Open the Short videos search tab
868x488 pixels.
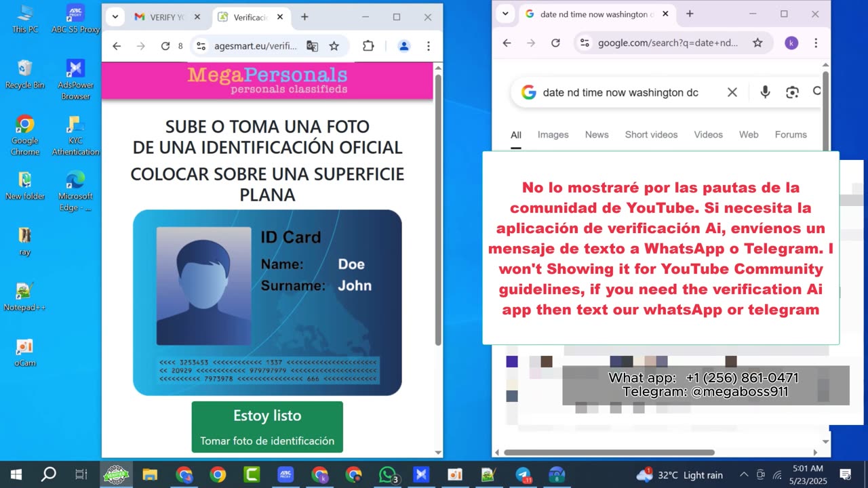click(651, 135)
